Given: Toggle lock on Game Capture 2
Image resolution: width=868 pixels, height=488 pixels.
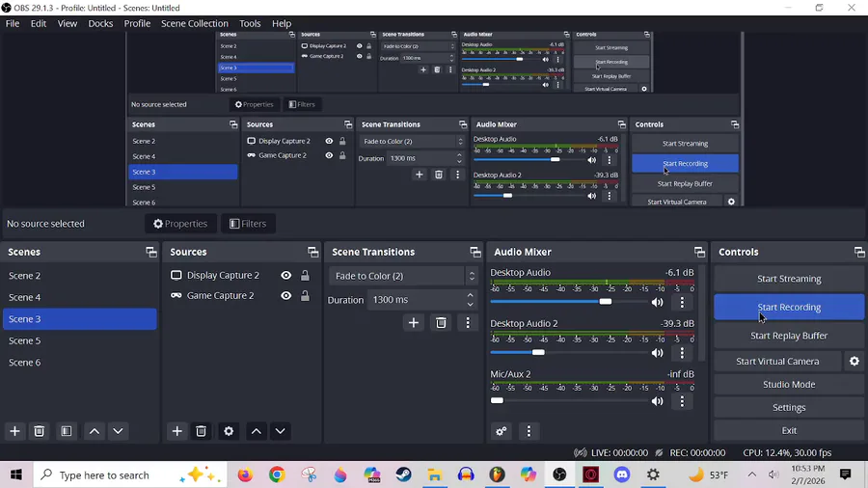Looking at the screenshot, I should click(x=305, y=296).
